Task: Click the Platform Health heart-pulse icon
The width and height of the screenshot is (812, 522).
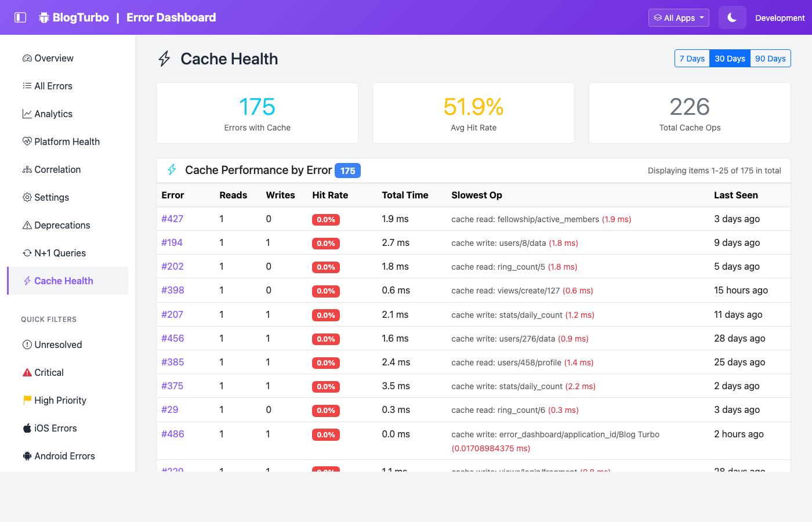Action: 27,142
